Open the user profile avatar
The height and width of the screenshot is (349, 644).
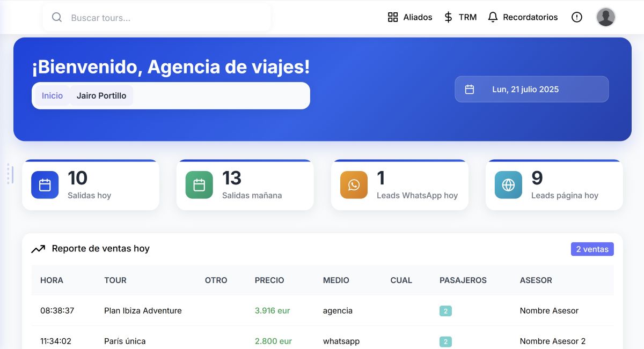[605, 17]
